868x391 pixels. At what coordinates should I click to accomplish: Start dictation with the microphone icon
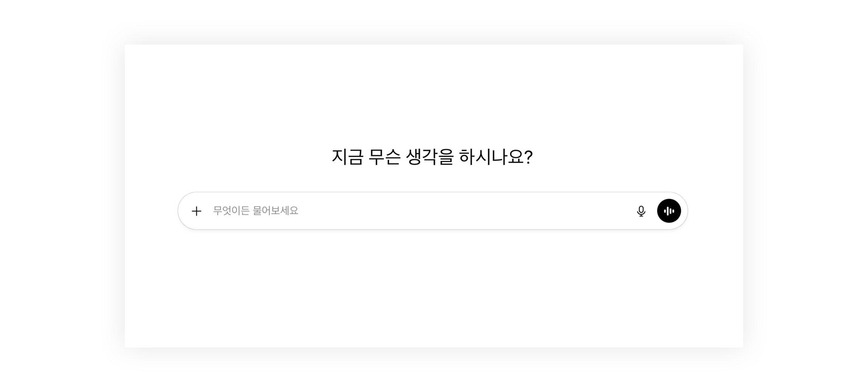tap(641, 211)
